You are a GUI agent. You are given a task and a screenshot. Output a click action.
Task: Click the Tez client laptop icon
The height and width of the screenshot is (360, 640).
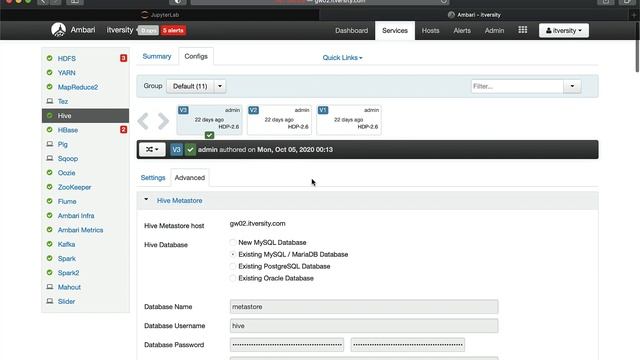[x=49, y=101]
